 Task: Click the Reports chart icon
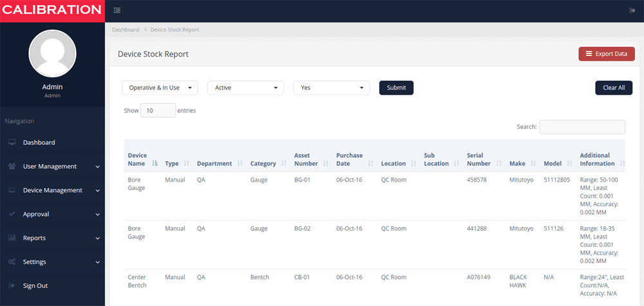pyautogui.click(x=12, y=238)
